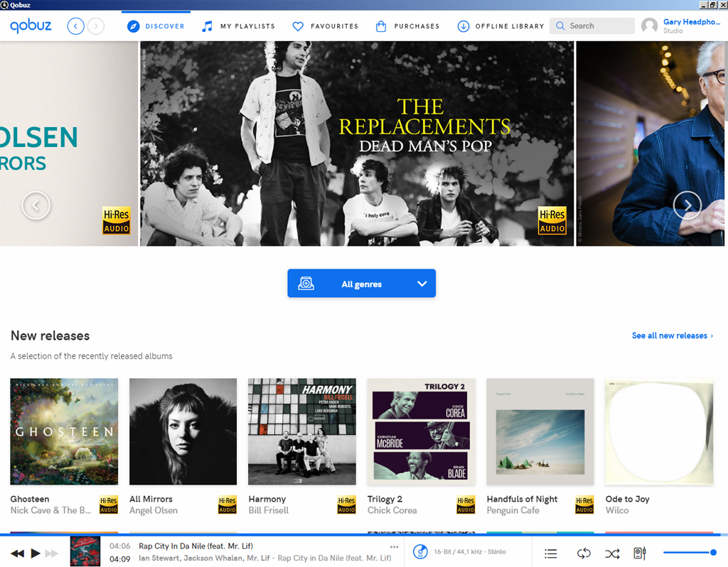728x567 pixels.
Task: Open the play queue list
Action: click(x=551, y=553)
